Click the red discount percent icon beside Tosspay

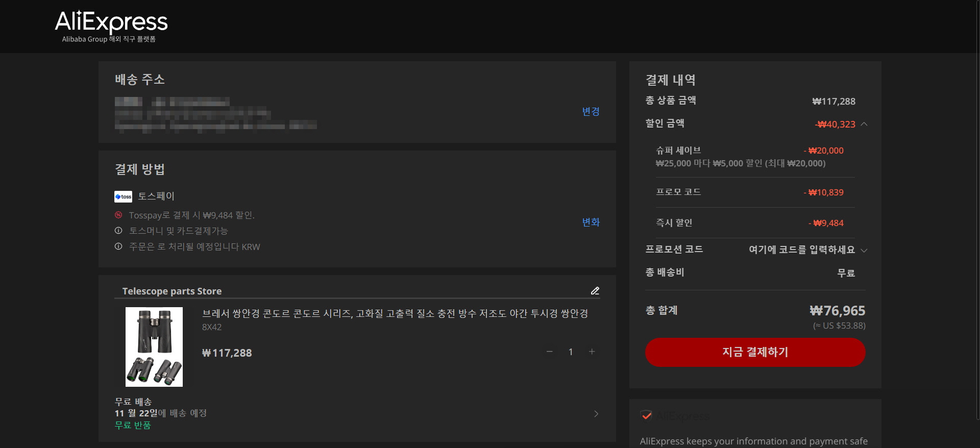coord(118,215)
